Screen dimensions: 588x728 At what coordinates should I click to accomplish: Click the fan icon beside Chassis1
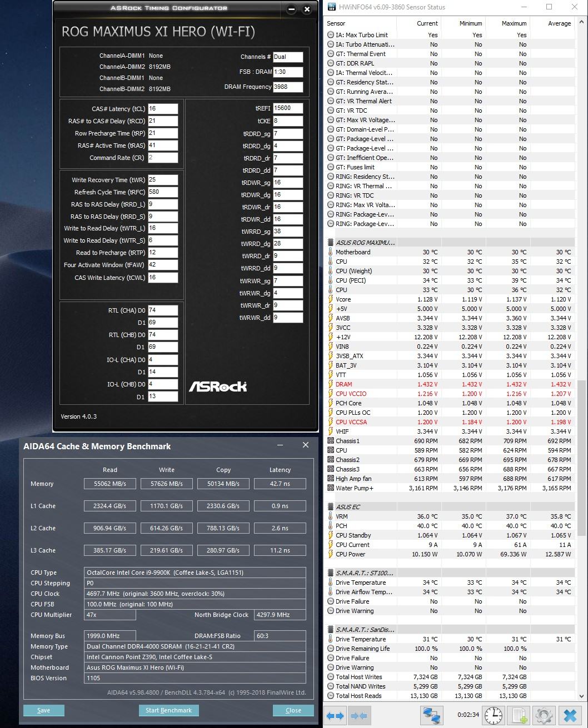[331, 441]
